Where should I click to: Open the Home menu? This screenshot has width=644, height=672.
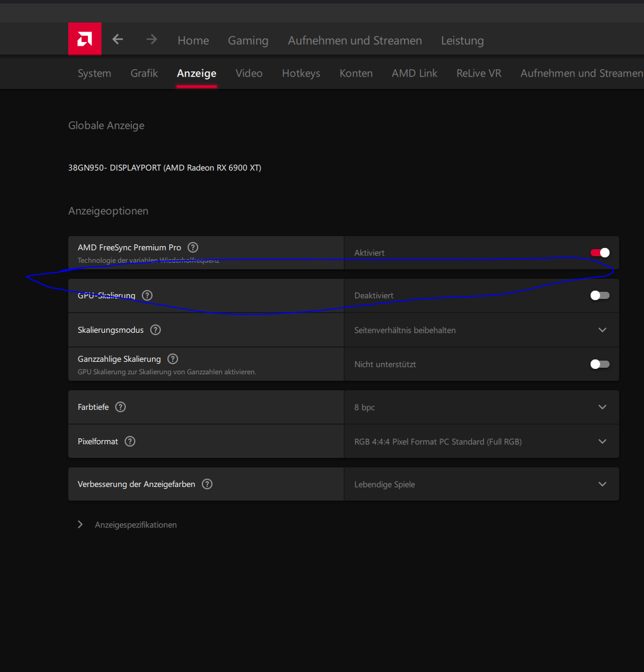pos(193,40)
